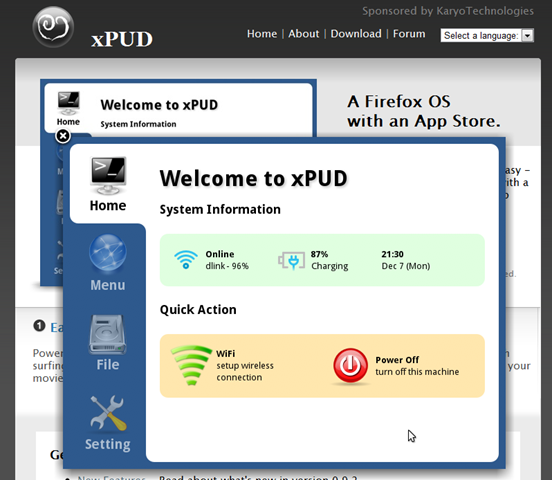Viewport: 552px width, 480px height.
Task: Open the About navigation link
Action: [303, 34]
